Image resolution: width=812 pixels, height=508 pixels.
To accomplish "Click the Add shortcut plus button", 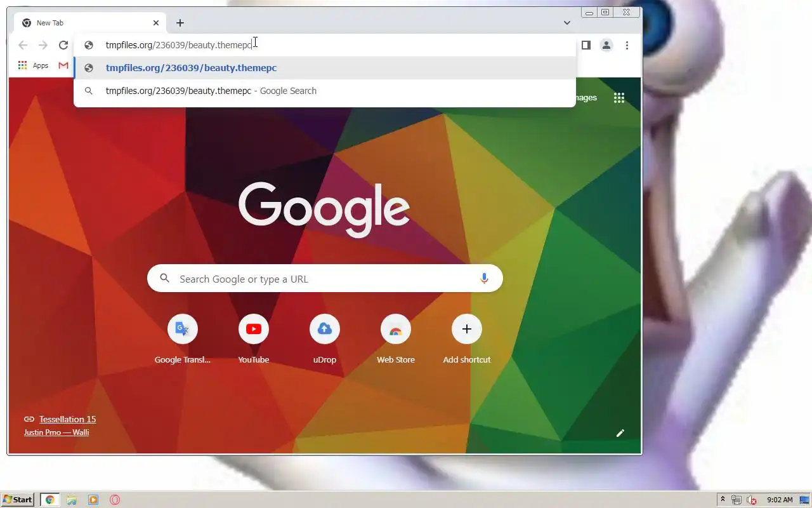I will (x=467, y=329).
